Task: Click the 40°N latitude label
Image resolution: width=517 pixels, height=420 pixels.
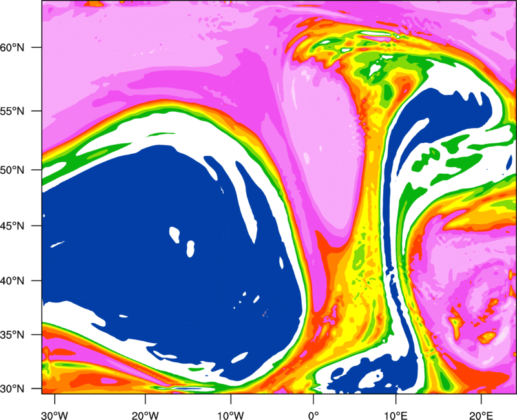Action: tap(12, 280)
